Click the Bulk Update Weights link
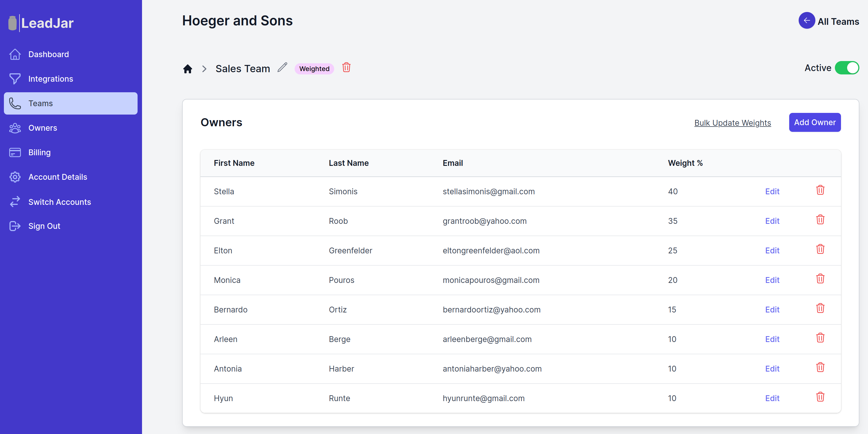 point(732,122)
